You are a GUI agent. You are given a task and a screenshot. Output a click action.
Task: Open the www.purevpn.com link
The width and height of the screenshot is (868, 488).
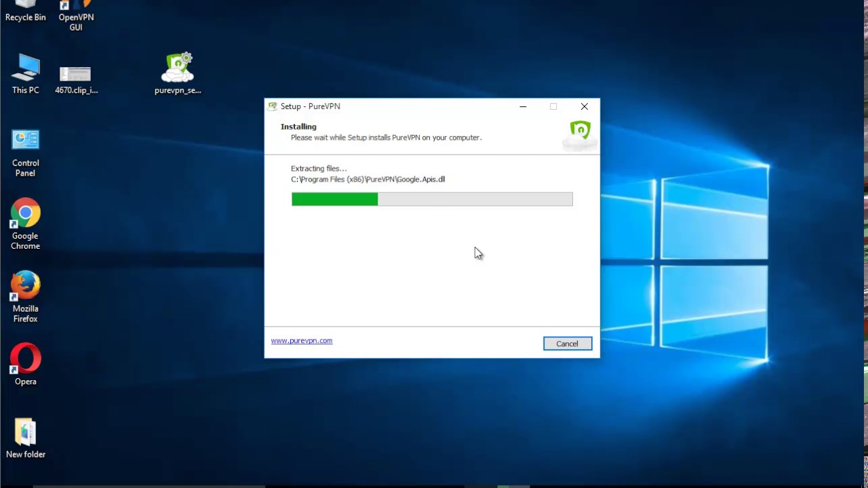point(302,341)
